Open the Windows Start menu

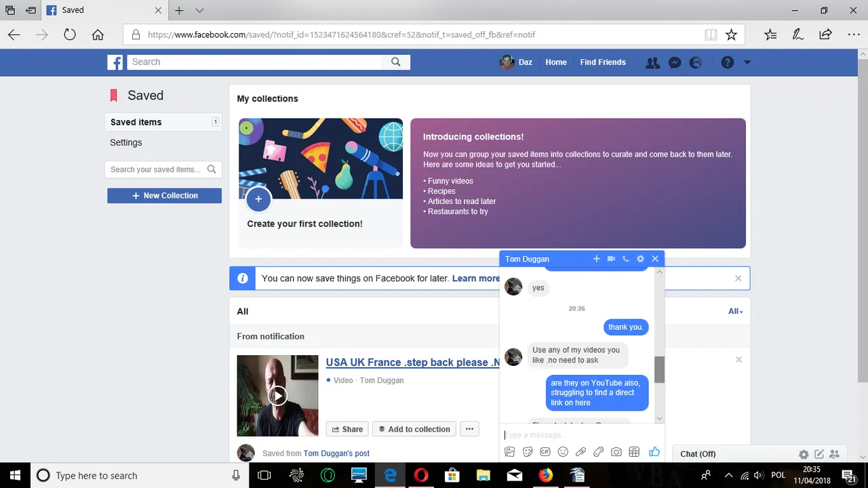[14, 475]
